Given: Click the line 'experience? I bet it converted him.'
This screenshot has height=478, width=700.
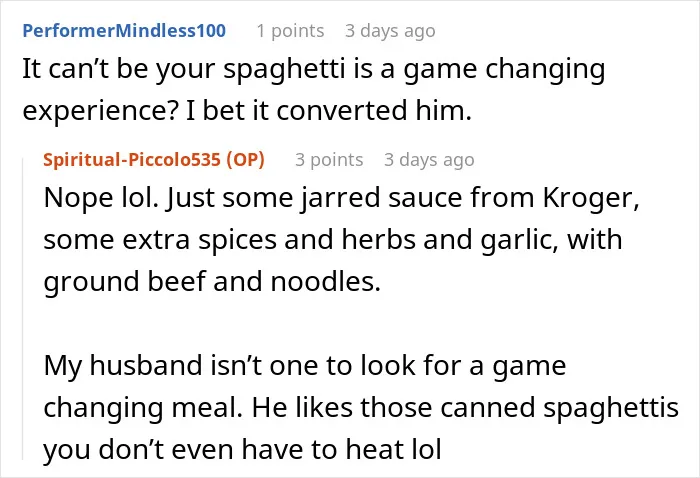Looking at the screenshot, I should click(247, 111).
